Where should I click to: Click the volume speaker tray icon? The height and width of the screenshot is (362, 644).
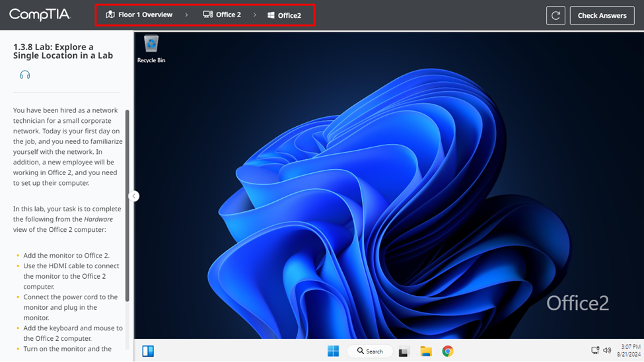tap(607, 351)
